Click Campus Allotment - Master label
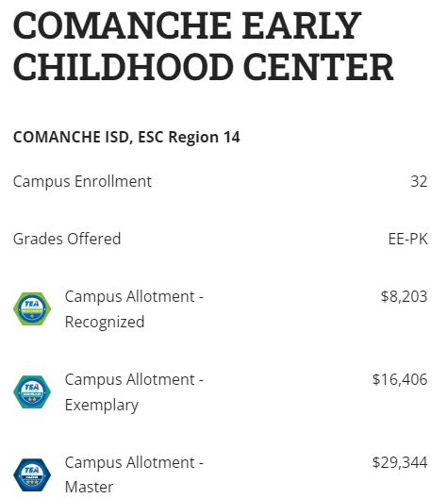 (134, 474)
